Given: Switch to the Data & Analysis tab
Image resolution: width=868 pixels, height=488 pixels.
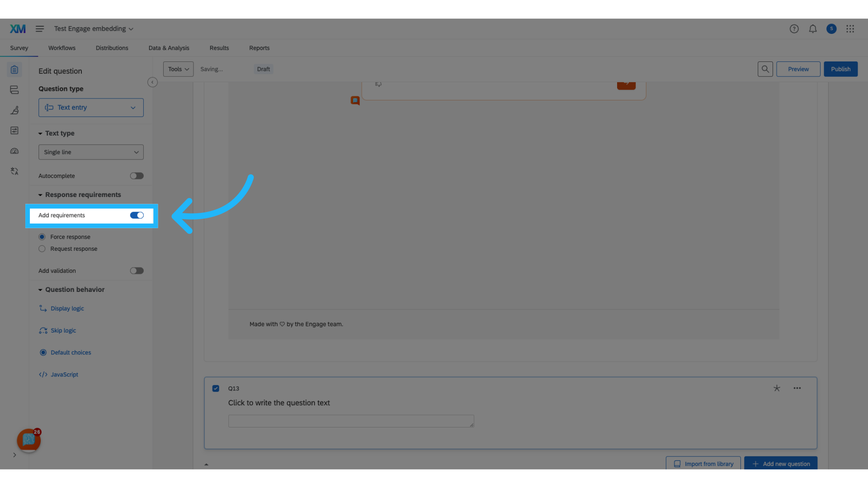Looking at the screenshot, I should point(169,48).
